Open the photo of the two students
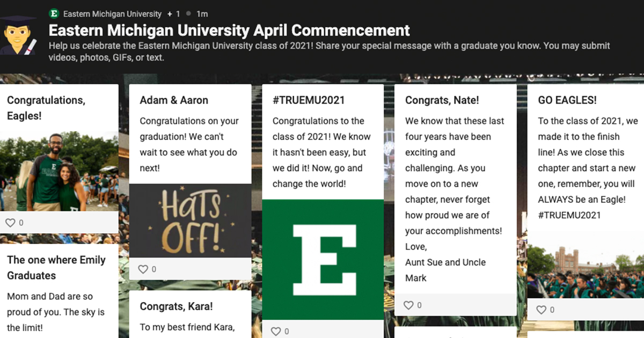The height and width of the screenshot is (338, 644). pyautogui.click(x=59, y=171)
